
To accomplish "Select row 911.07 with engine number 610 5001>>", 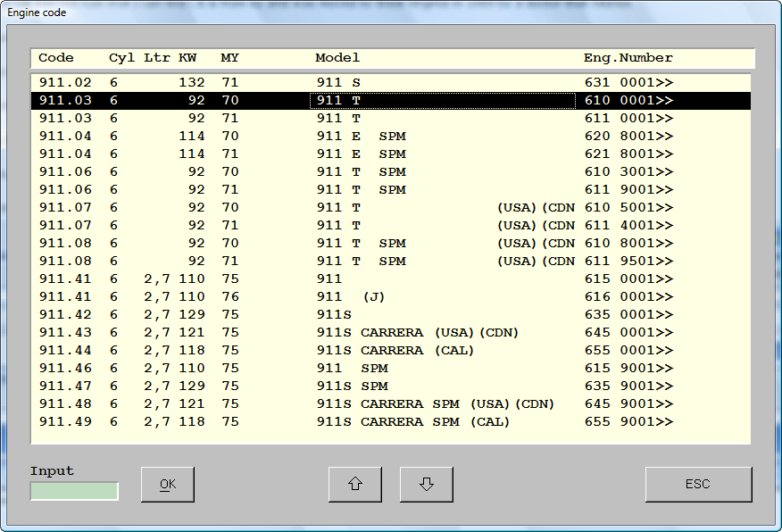I will pos(390,207).
